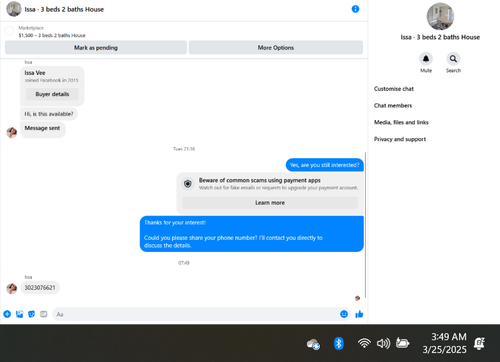Open the clock showing 3:49 AM 3/25/2025

tap(445, 343)
